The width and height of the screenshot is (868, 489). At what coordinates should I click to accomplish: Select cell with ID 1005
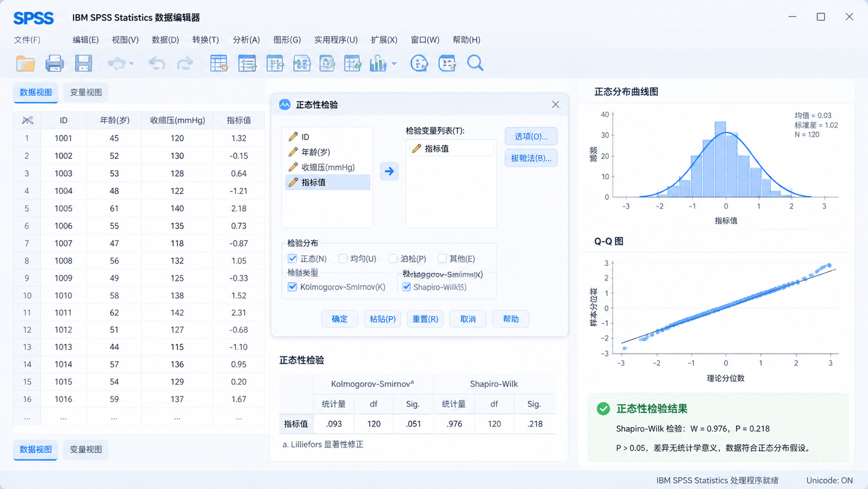pyautogui.click(x=63, y=208)
